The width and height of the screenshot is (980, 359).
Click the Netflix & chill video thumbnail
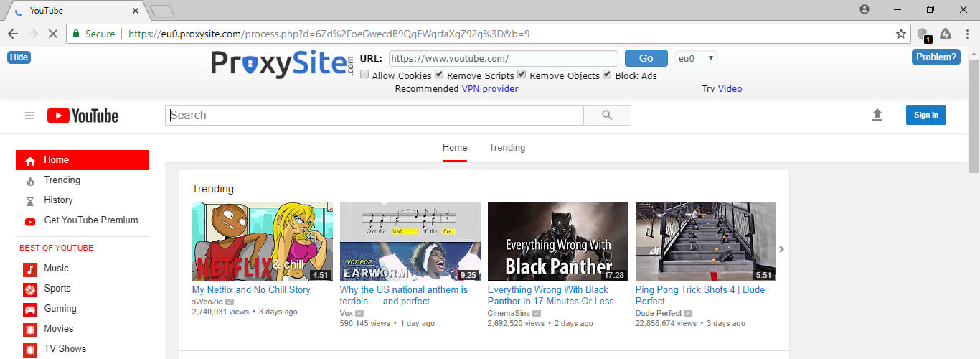(263, 241)
